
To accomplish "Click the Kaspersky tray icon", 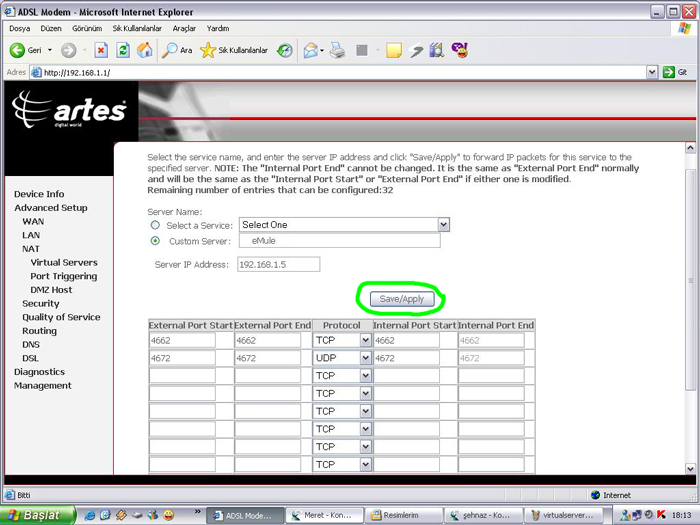I will (662, 516).
